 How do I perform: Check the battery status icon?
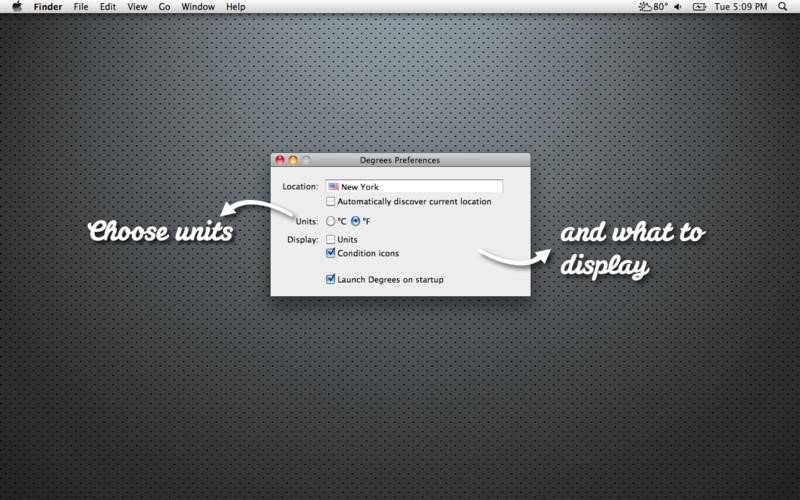[699, 7]
